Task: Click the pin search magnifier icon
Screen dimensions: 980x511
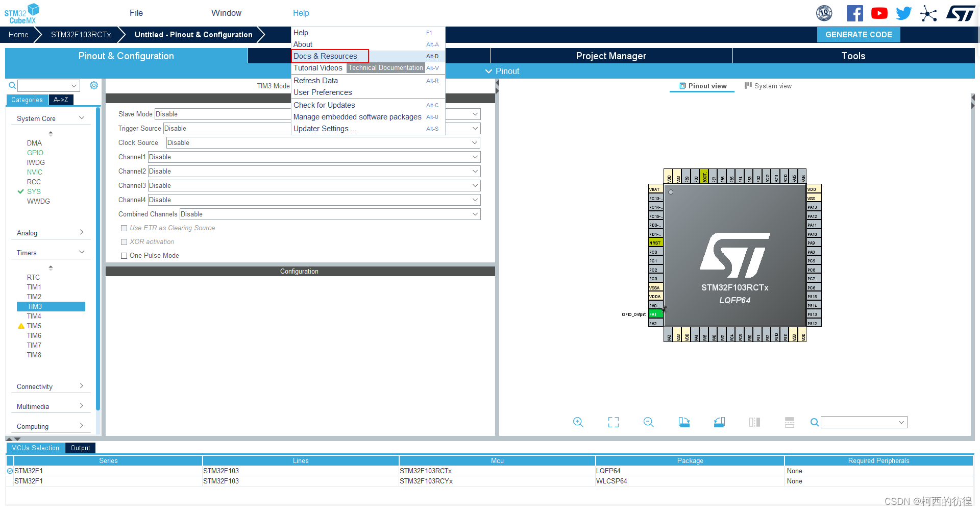Action: pos(815,422)
